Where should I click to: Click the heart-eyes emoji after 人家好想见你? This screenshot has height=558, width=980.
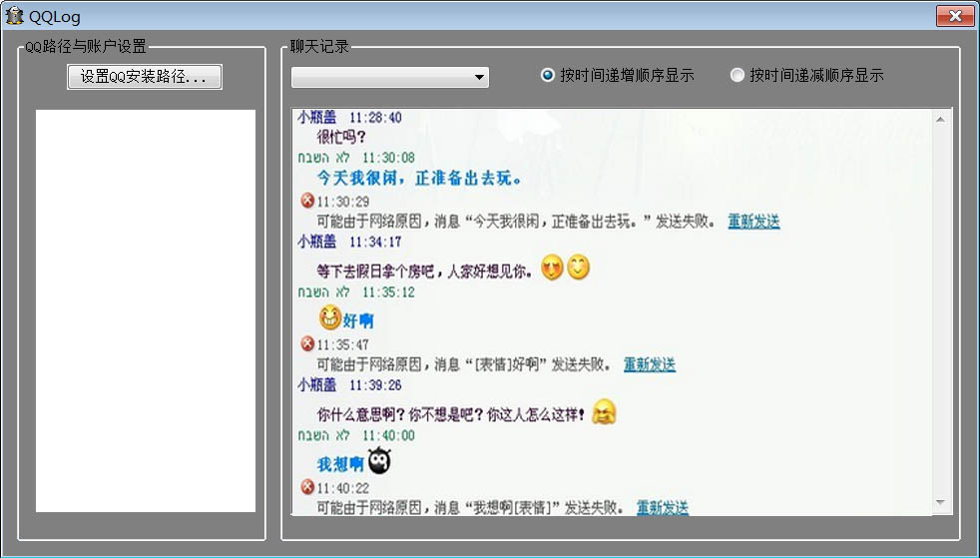(552, 268)
